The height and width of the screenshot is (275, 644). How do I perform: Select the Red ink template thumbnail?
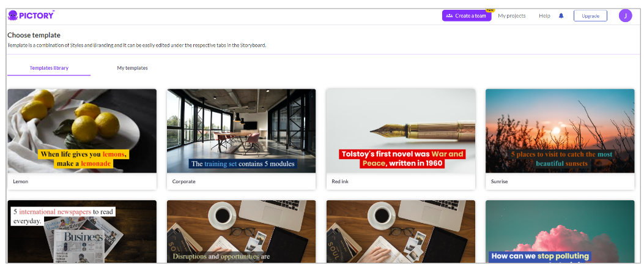(x=401, y=130)
